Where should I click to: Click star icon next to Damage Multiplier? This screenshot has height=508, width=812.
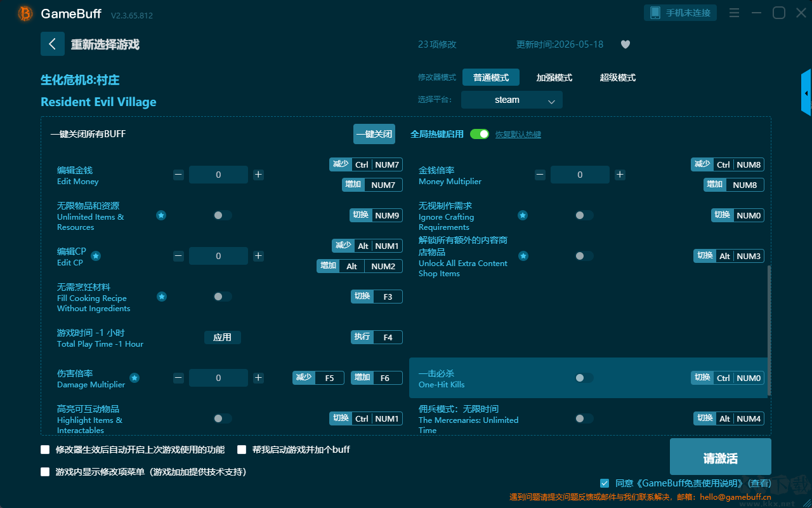pos(134,378)
